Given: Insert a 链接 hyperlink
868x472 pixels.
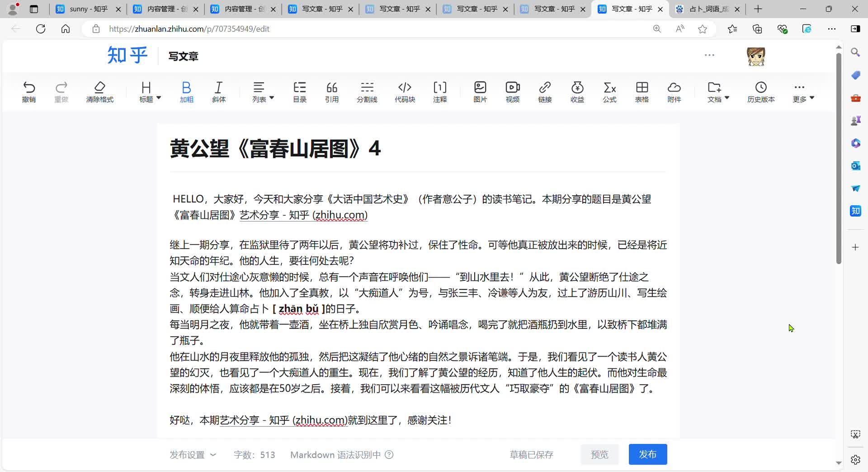Looking at the screenshot, I should tap(545, 92).
